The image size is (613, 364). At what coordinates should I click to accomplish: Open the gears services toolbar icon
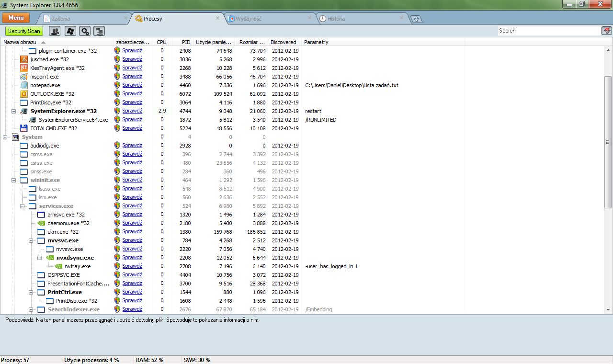click(85, 31)
